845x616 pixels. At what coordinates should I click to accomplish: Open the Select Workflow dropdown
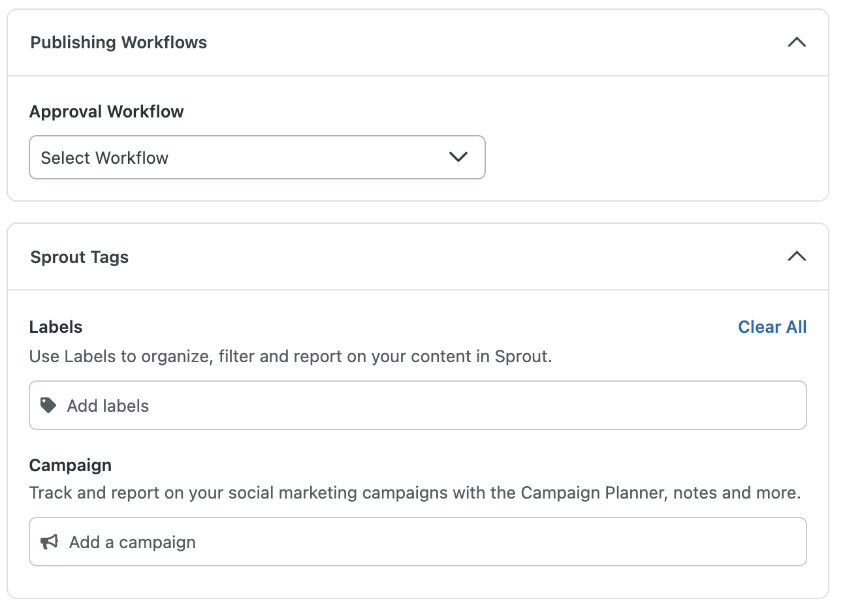coord(257,157)
